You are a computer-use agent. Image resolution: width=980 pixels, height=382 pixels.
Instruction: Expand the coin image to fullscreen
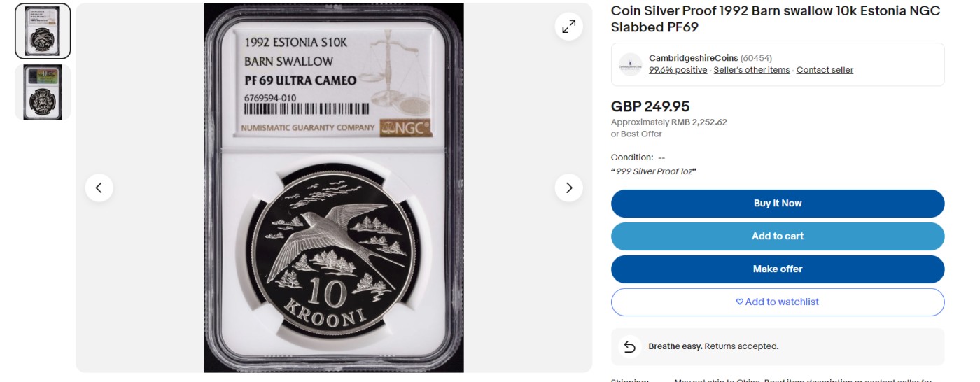pyautogui.click(x=569, y=27)
